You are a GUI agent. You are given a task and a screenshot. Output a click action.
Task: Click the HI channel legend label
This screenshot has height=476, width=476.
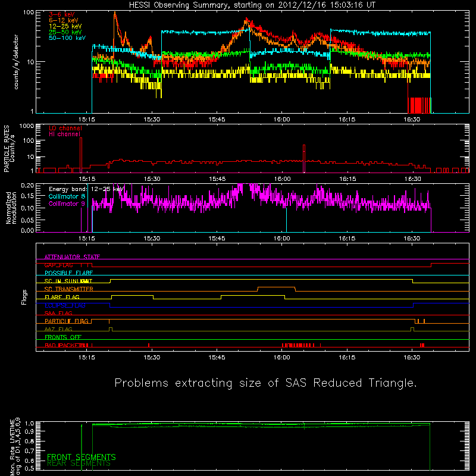pos(65,134)
